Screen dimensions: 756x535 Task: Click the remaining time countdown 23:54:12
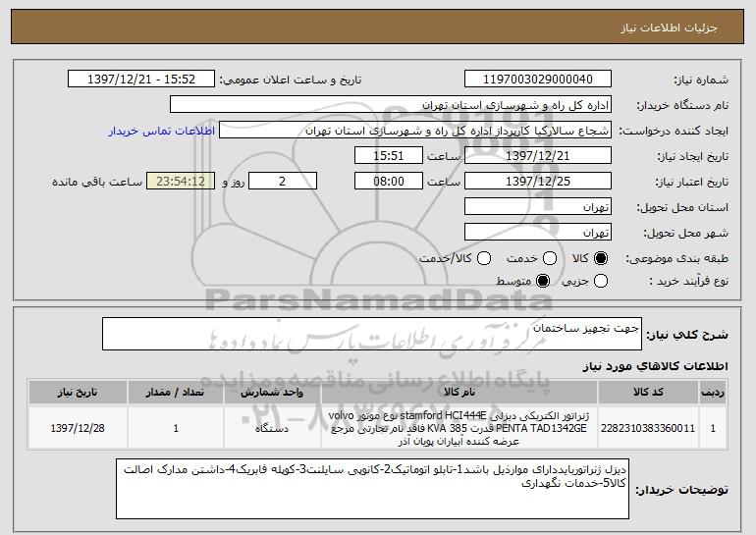[x=181, y=182]
